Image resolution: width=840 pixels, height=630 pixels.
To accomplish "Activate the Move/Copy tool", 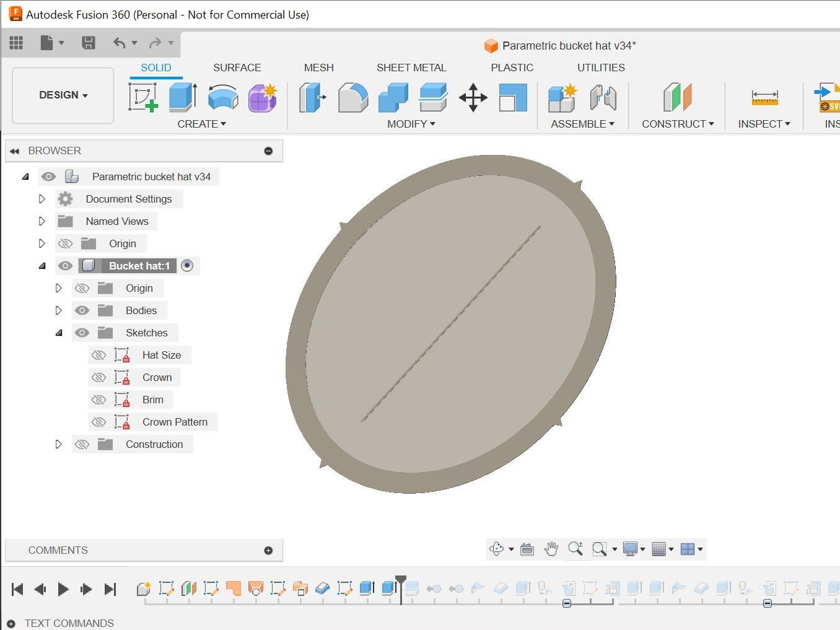I will (473, 98).
